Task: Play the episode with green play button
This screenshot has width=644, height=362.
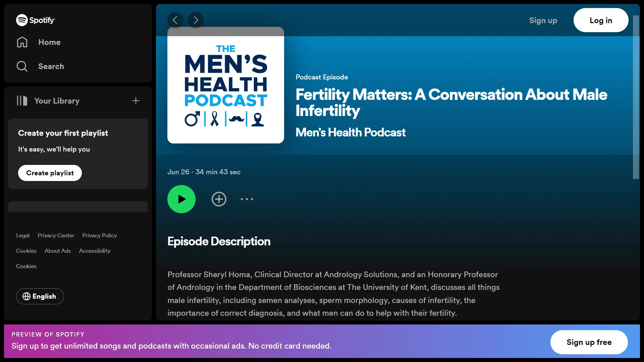Action: coord(181,199)
